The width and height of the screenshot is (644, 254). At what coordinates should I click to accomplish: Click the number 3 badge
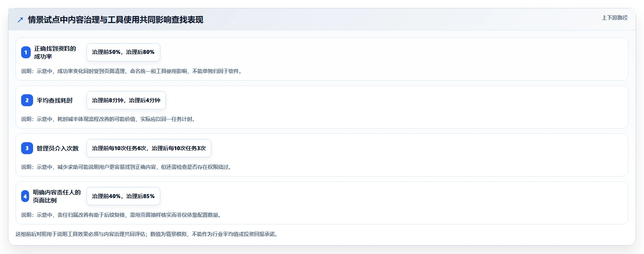27,148
